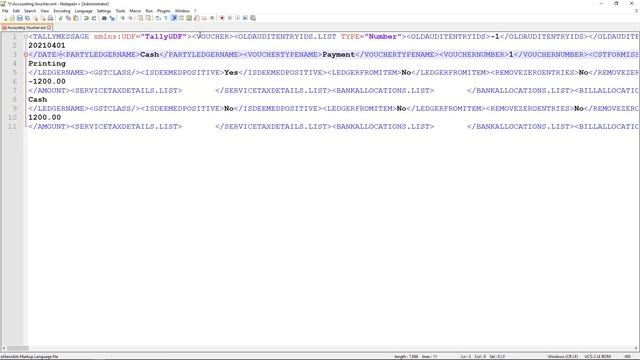Stop macro recording toolbar icon
The height and width of the screenshot is (360, 640).
[x=229, y=18]
